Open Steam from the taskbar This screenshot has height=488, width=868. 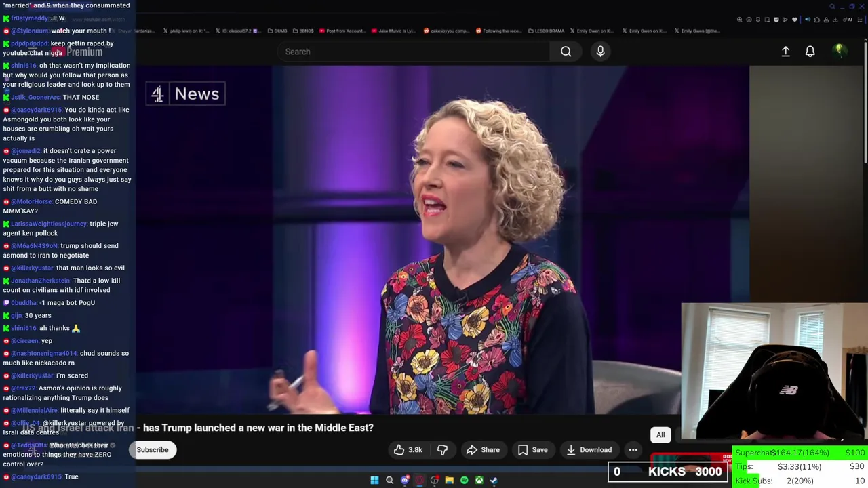tap(494, 480)
